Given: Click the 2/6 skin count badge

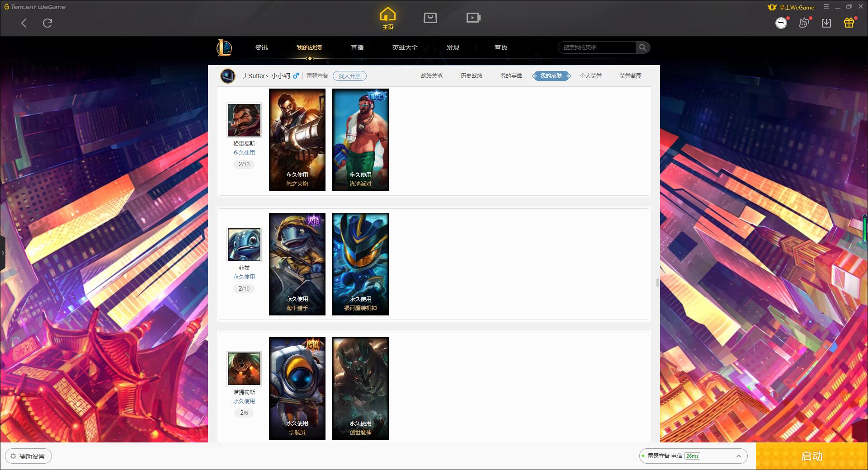Looking at the screenshot, I should point(244,413).
